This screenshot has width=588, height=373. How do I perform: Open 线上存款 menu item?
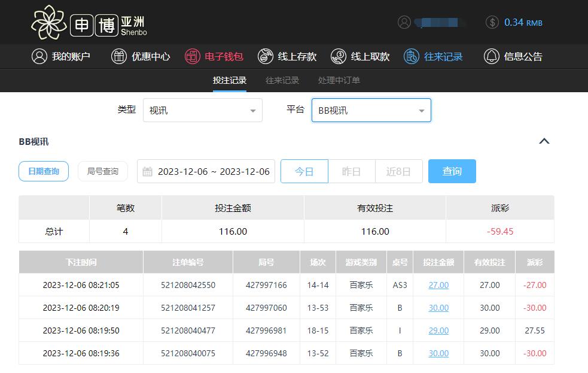pyautogui.click(x=287, y=56)
